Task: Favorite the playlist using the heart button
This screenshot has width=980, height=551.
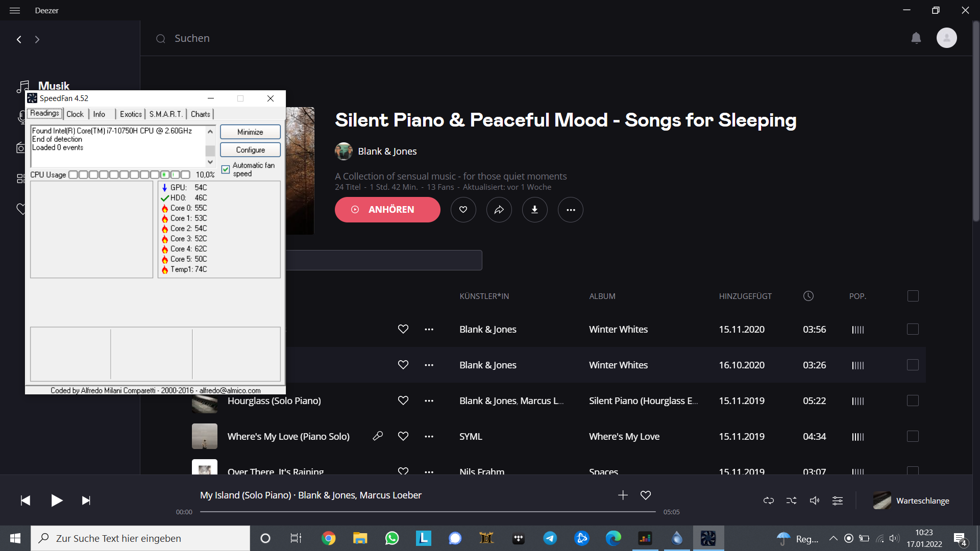Action: [463, 210]
